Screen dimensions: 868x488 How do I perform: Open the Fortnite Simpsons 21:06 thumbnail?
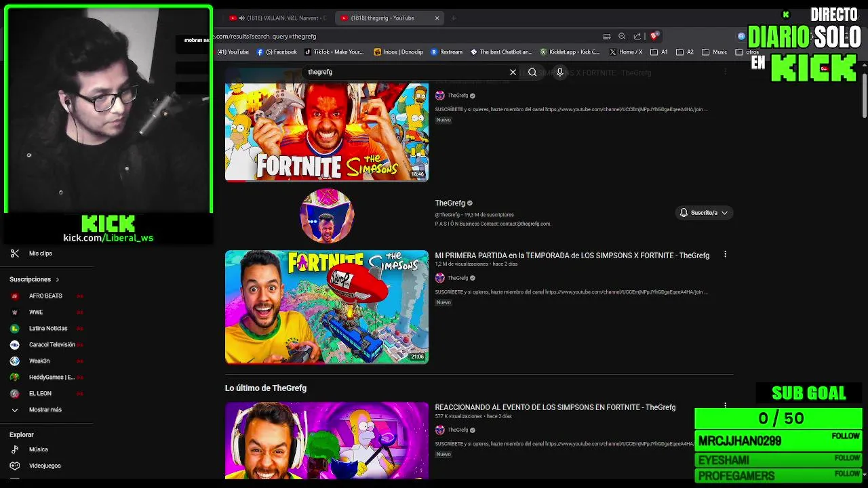327,307
